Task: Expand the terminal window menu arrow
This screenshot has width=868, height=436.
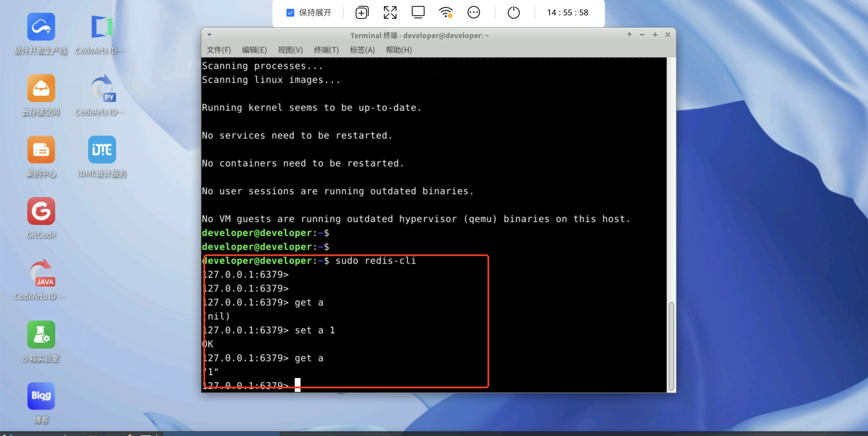Action: pos(209,35)
